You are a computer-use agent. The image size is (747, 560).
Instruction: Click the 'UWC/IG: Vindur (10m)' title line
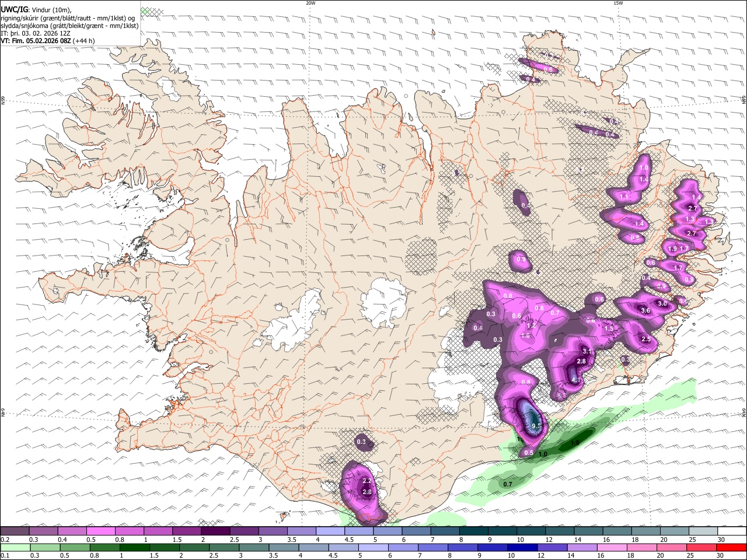coord(36,9)
